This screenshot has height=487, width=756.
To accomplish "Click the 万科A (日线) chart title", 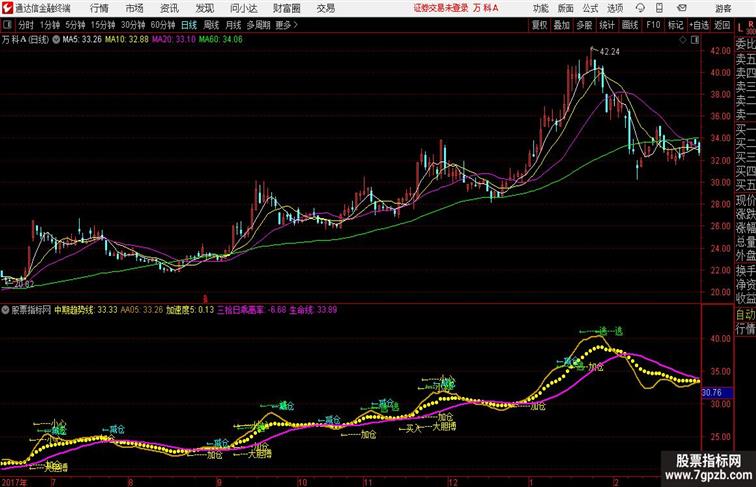I will pyautogui.click(x=26, y=40).
